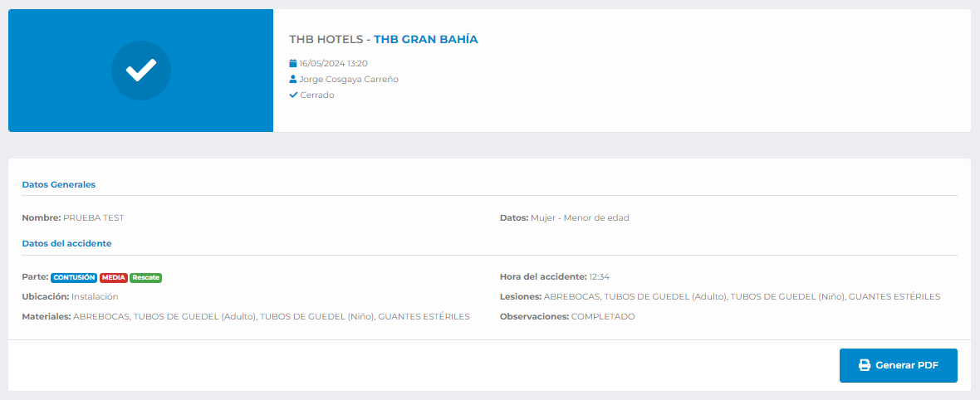Click the PRUEBA TEST name value
This screenshot has width=980, height=400.
pyautogui.click(x=93, y=218)
